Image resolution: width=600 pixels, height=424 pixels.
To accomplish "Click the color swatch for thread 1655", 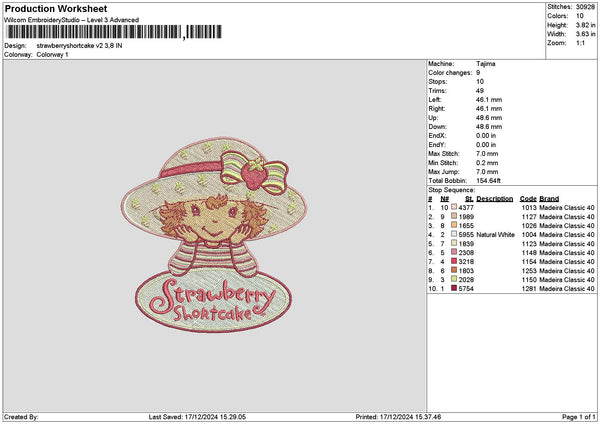I will tap(454, 225).
